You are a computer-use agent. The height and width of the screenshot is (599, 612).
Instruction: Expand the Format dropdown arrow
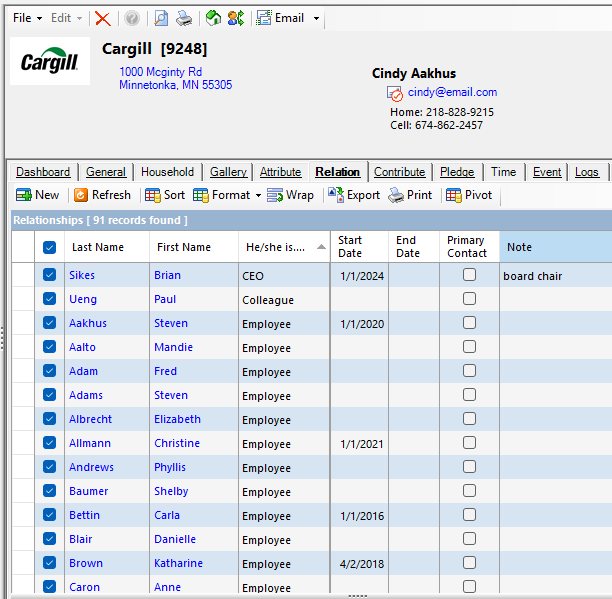point(258,195)
